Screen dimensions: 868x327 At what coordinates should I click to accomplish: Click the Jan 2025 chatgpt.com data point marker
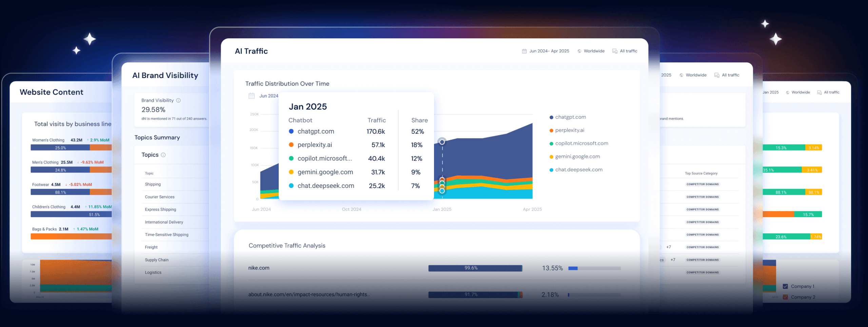coord(442,142)
